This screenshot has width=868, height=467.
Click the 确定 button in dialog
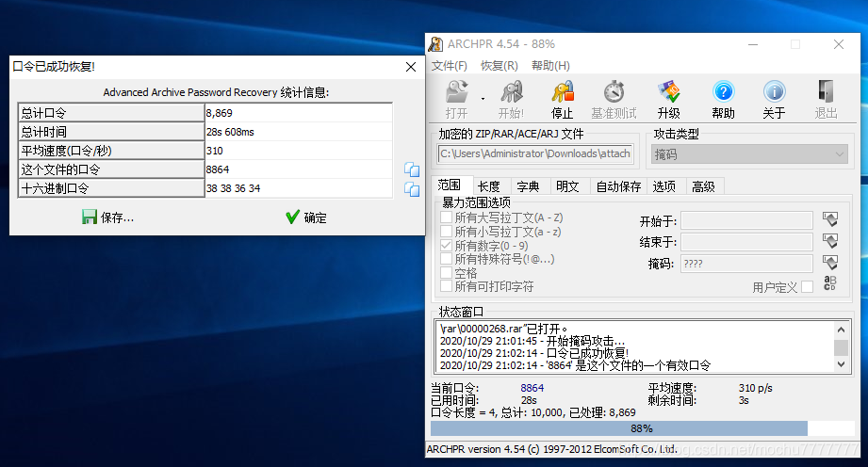tap(306, 217)
